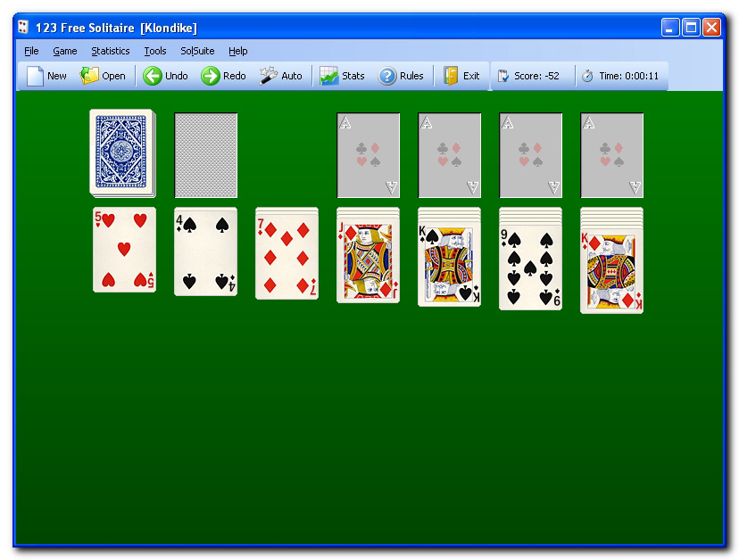This screenshot has height=560, width=739.
Task: Click the Score cards icon
Action: pyautogui.click(x=503, y=76)
